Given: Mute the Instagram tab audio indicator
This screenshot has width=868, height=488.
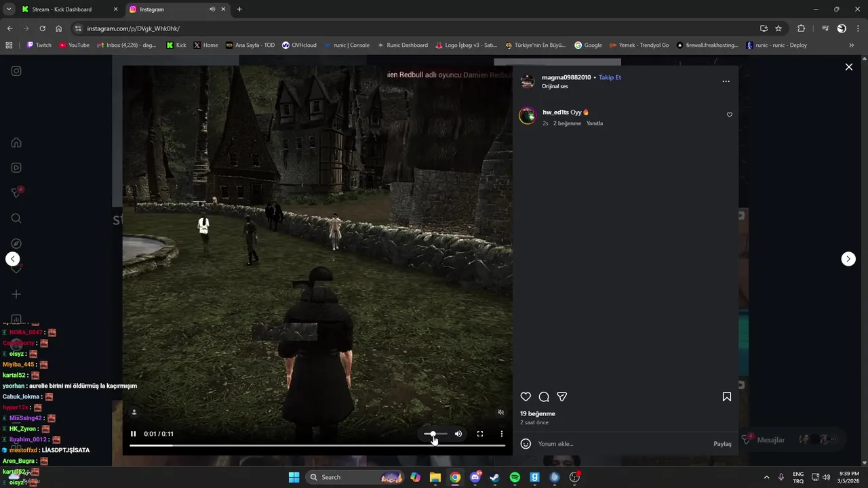Looking at the screenshot, I should click(212, 9).
